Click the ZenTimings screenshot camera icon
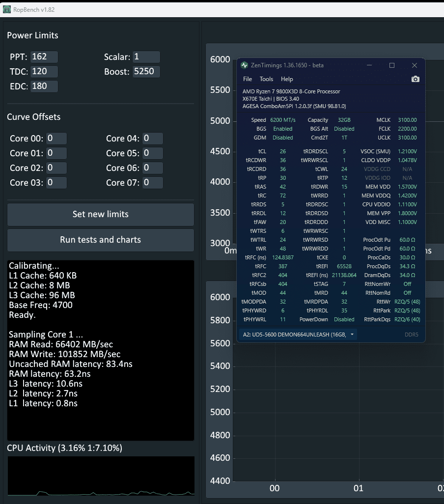The width and height of the screenshot is (444, 504). 415,79
